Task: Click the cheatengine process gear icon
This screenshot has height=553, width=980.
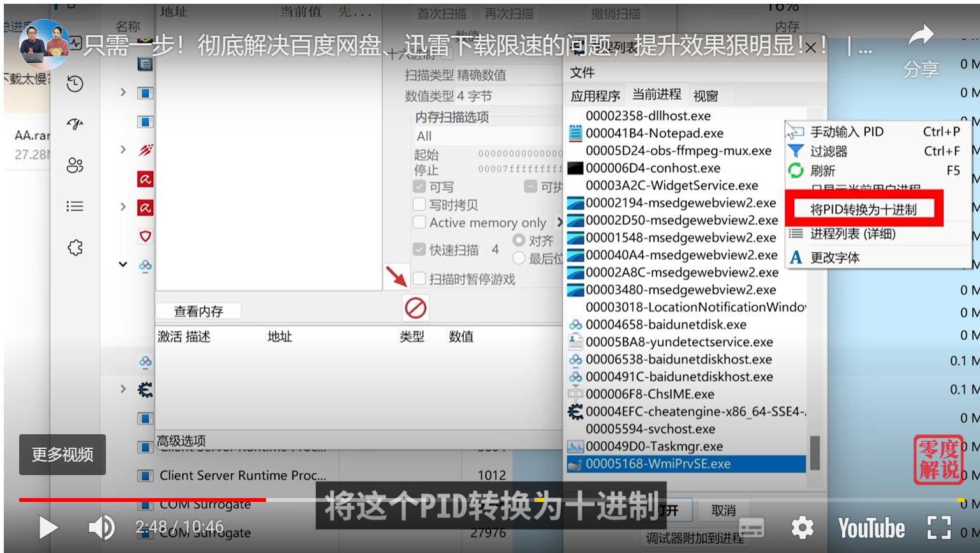Action: (575, 412)
